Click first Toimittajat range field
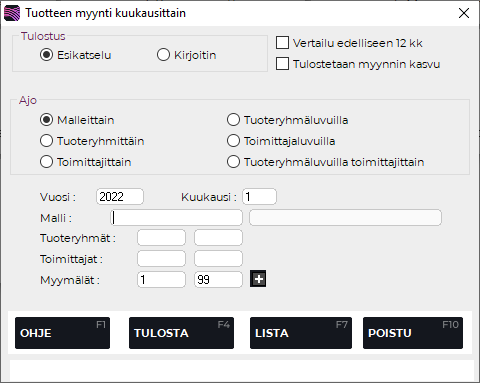This screenshot has width=480, height=383. (x=161, y=259)
